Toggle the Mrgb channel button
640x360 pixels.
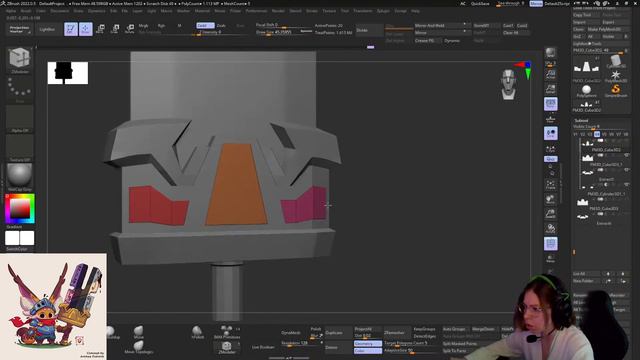[144, 25]
